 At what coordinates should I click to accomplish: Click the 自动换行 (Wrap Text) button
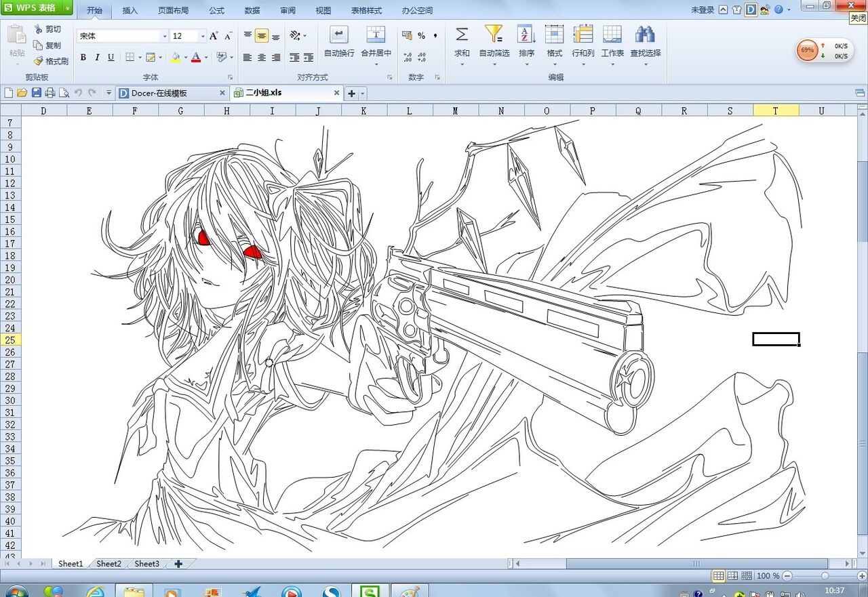click(339, 42)
